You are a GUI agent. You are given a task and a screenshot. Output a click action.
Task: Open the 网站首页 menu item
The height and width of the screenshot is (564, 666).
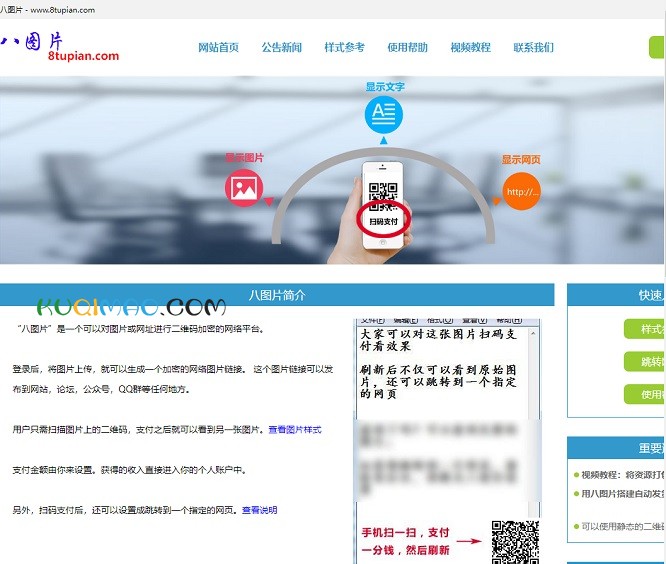(x=218, y=47)
